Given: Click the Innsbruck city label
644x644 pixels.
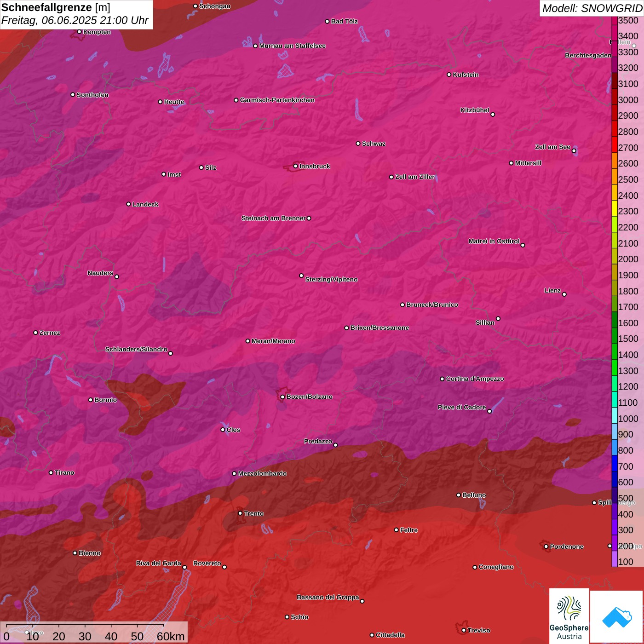Looking at the screenshot, I should coord(315,166).
